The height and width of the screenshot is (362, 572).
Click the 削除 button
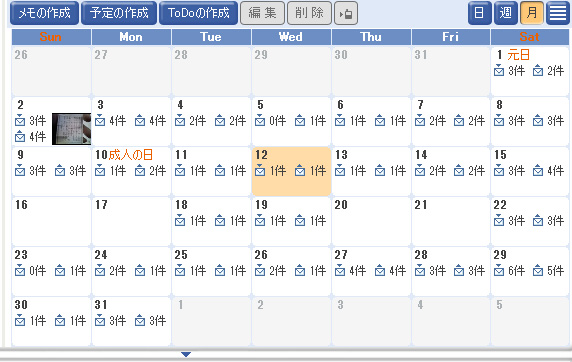click(309, 13)
